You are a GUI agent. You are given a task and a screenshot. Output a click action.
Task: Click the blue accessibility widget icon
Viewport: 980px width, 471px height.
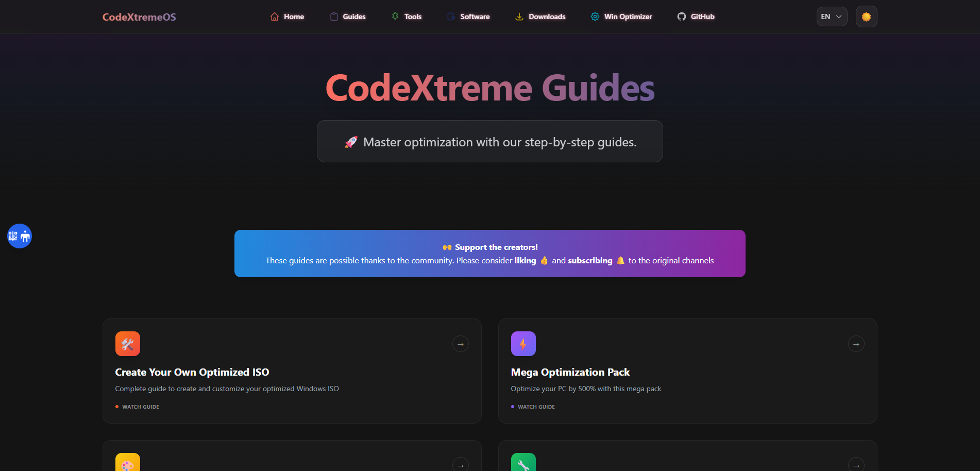20,236
